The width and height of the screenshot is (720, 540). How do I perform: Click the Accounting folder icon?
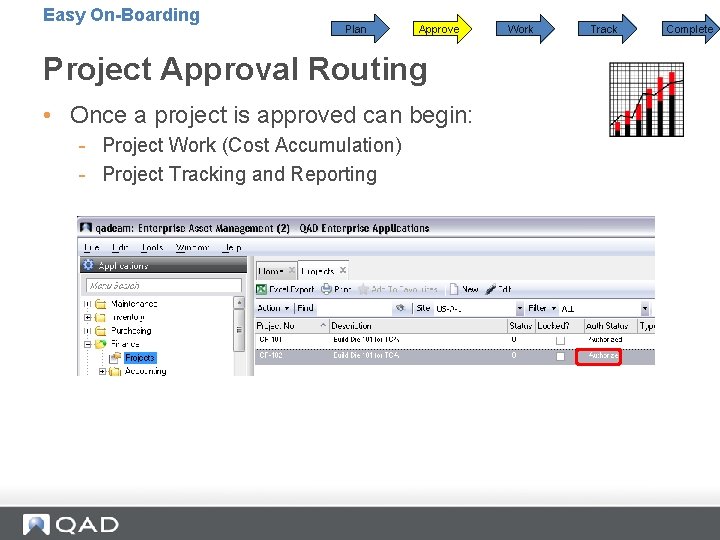pos(115,371)
